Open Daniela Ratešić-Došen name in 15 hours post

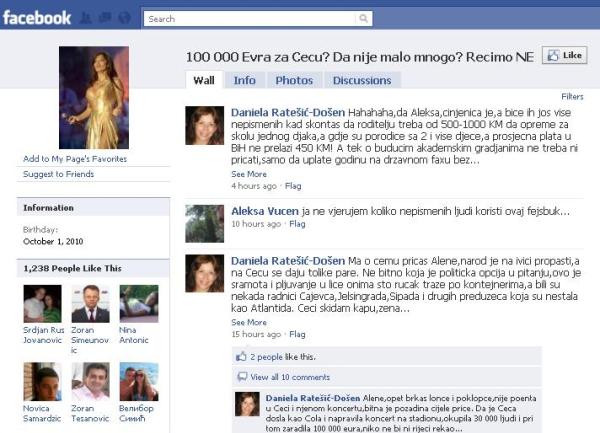coord(288,261)
